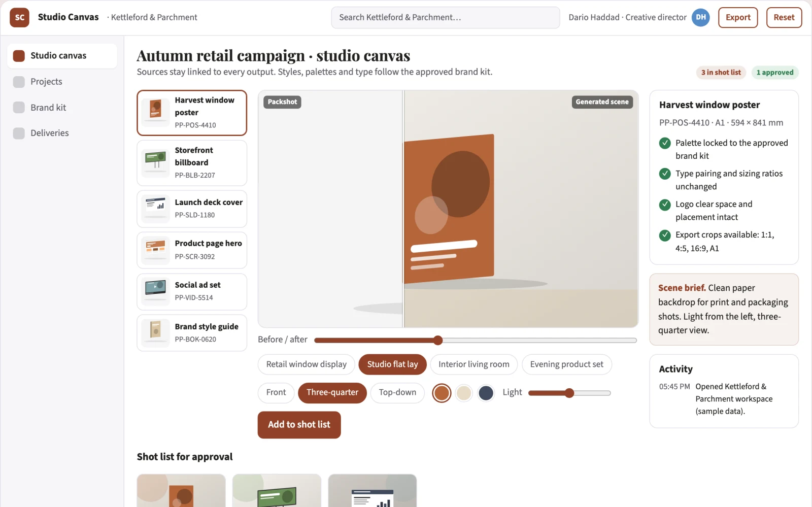The width and height of the screenshot is (812, 507).
Task: Pick the navy blue palette swatch
Action: pyautogui.click(x=486, y=393)
